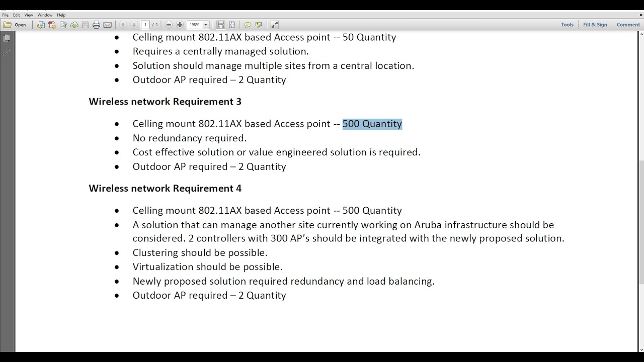Click the add sticky note icon
The height and width of the screenshot is (362, 644).
pos(248,25)
